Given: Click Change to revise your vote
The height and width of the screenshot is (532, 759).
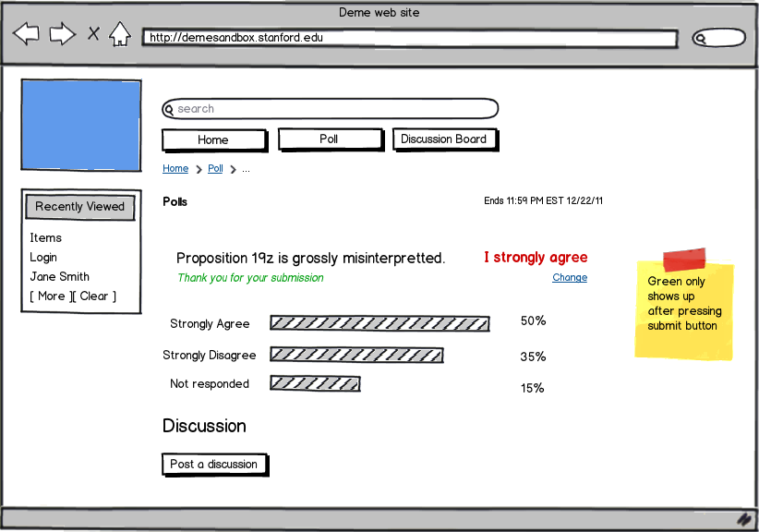Looking at the screenshot, I should pos(570,278).
